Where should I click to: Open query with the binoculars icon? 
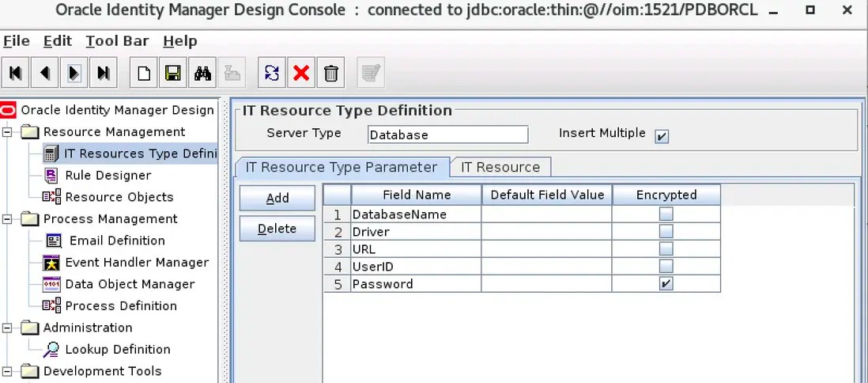pyautogui.click(x=202, y=73)
